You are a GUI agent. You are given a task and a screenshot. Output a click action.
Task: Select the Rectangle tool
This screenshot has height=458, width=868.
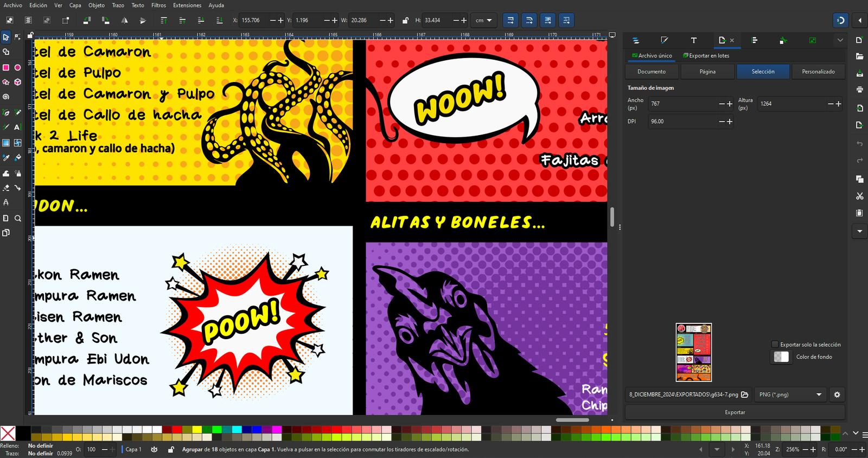pos(6,68)
